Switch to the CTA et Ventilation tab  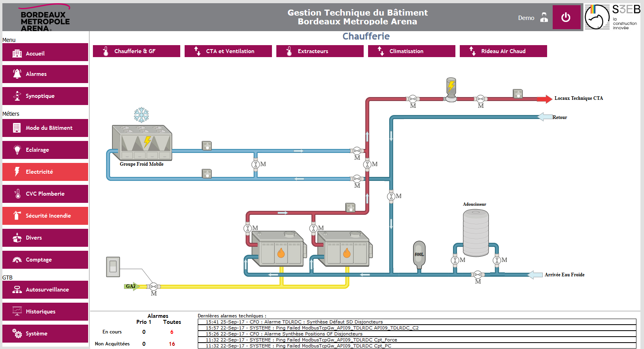(x=228, y=51)
